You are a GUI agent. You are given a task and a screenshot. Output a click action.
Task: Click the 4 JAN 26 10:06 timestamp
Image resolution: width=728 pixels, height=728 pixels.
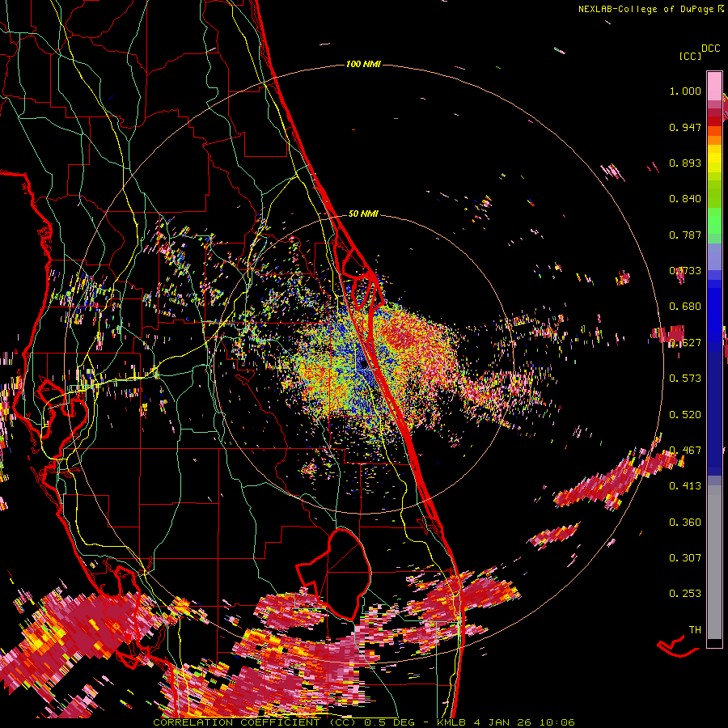[x=524, y=722]
